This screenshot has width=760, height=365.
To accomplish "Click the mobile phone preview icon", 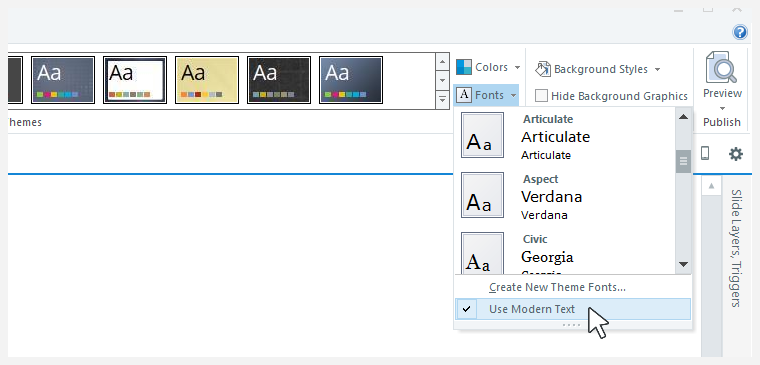I will [x=705, y=154].
